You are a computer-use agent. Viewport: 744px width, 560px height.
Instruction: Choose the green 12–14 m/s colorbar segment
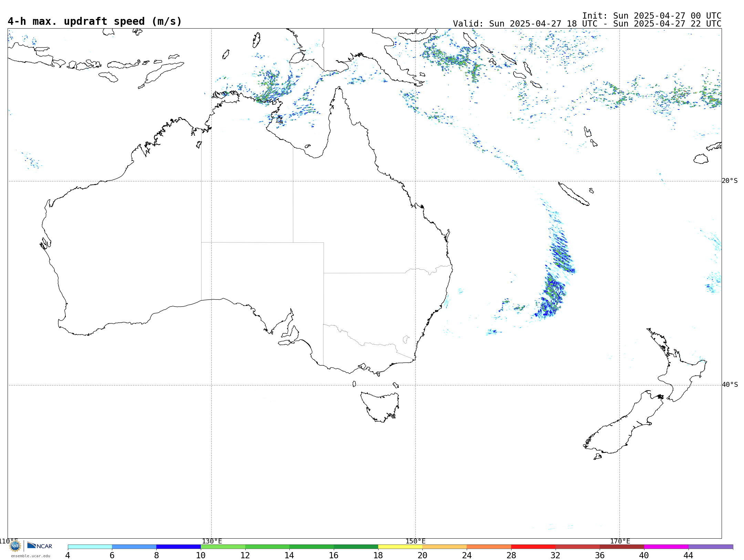267,547
